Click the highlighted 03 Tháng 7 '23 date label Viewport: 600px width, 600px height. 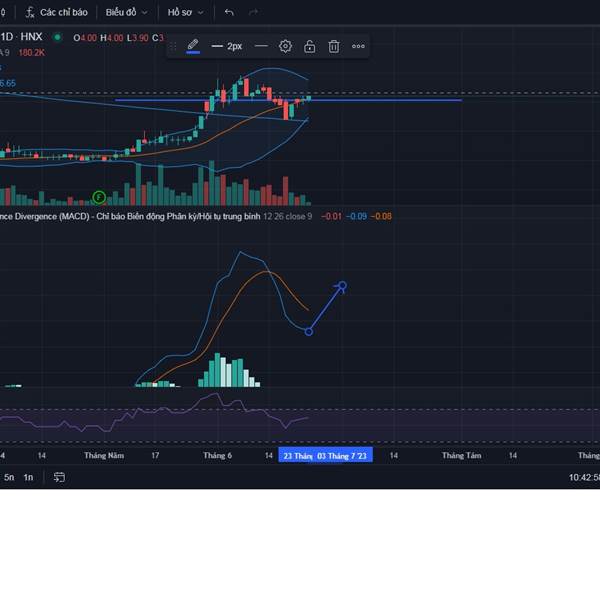point(342,456)
